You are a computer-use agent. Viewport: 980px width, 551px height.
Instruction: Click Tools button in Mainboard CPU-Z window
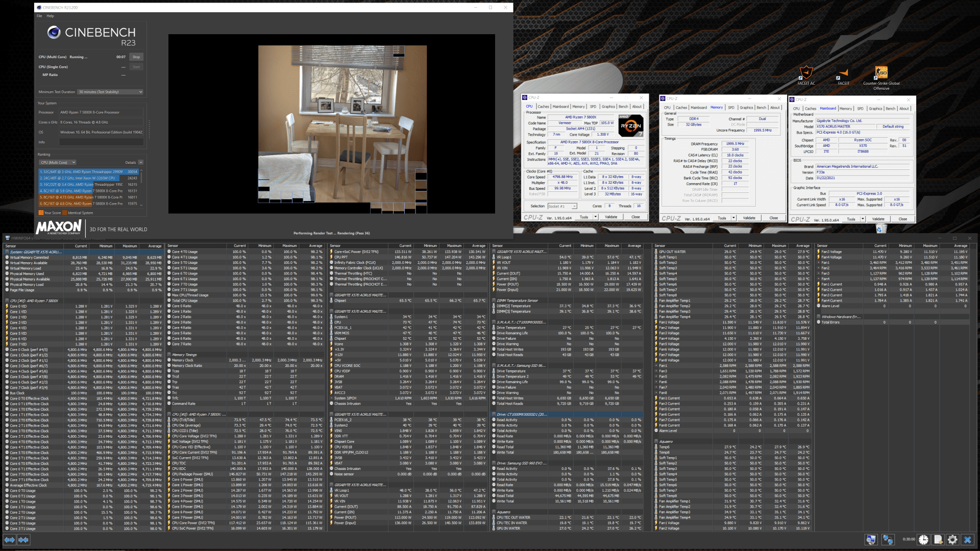[851, 219]
